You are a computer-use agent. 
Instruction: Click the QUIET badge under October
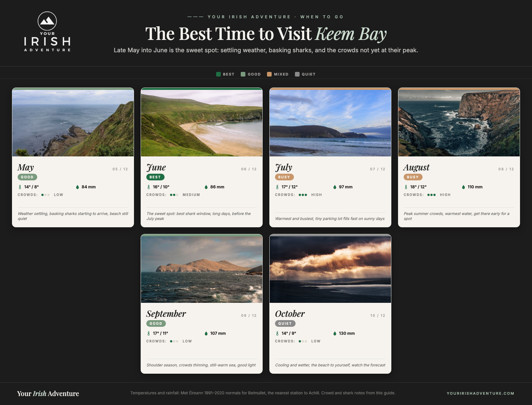coord(285,323)
